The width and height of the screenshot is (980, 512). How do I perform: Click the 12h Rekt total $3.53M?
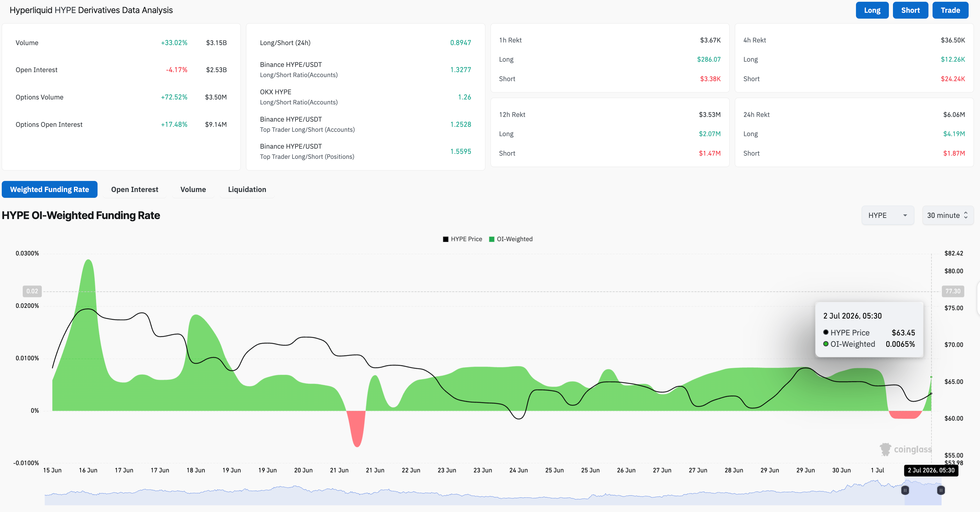(x=710, y=114)
